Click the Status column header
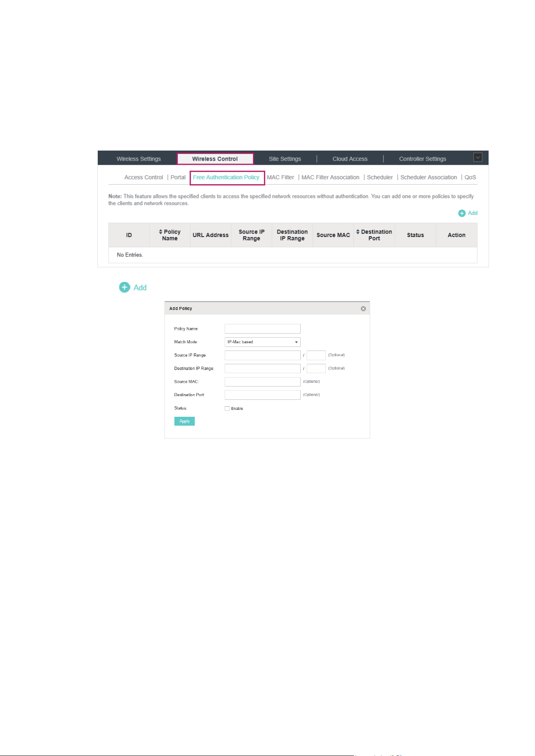Screen dimensions: 535x756 coord(415,235)
